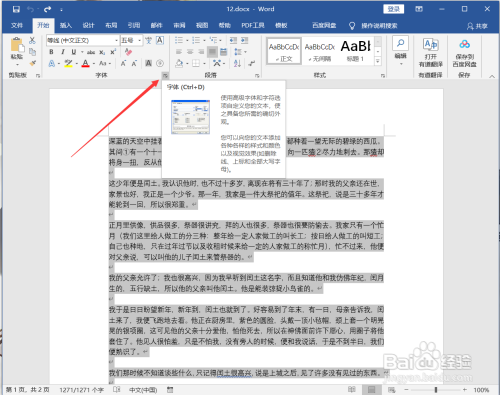Open the Font dialog launcher
Screen dimensions: 500x395
[x=165, y=76]
